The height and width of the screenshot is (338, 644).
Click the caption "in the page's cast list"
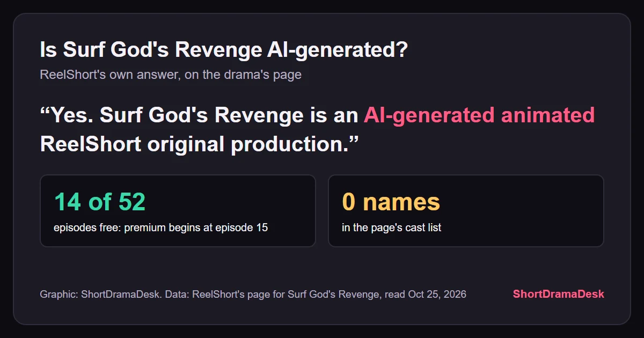392,227
